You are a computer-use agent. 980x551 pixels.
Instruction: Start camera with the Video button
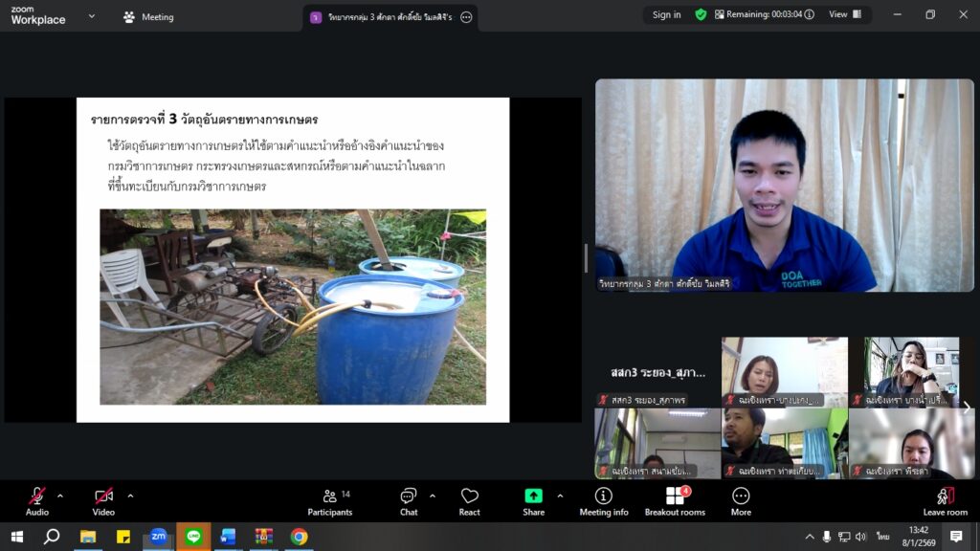click(103, 501)
